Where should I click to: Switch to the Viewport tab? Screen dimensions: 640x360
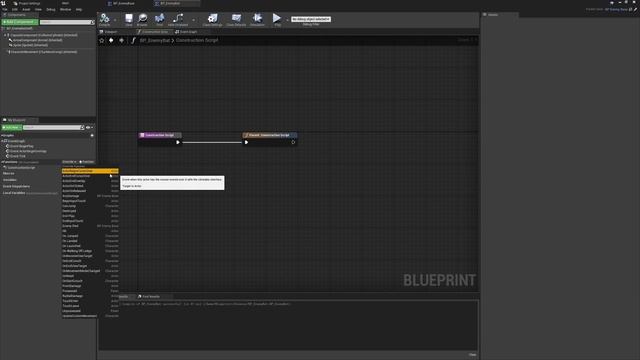tap(109, 31)
